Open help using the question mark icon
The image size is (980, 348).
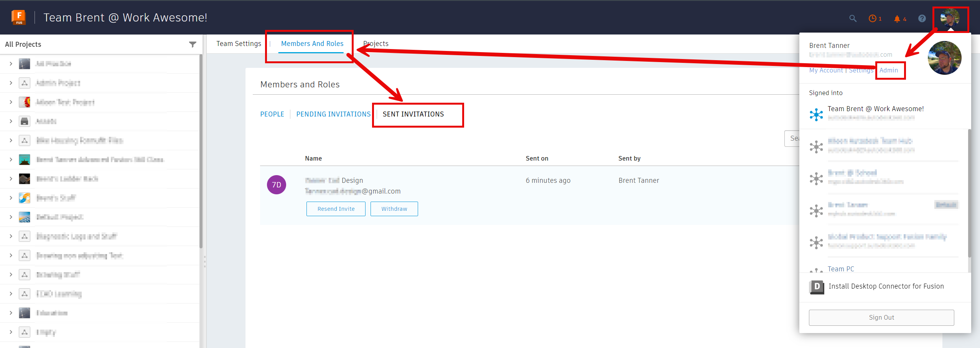[921, 18]
